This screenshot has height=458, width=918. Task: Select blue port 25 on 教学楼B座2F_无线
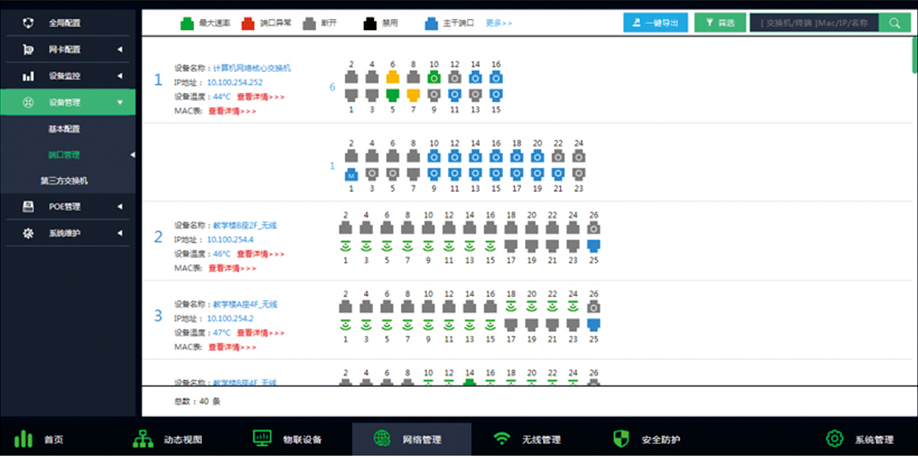[x=594, y=244]
